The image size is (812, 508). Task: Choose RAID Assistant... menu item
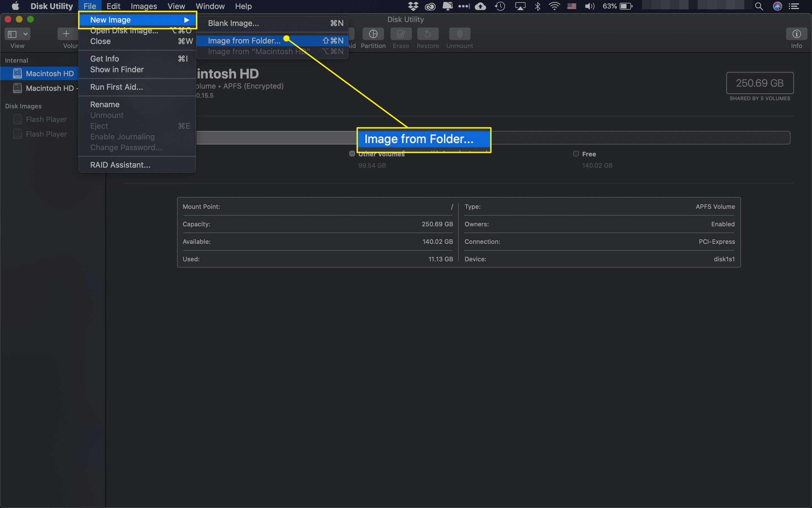(137, 165)
